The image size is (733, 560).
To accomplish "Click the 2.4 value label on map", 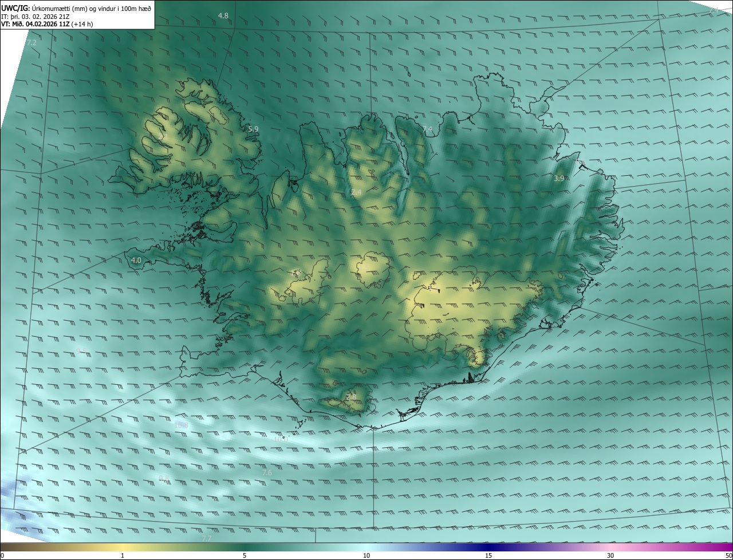I will 356,192.
